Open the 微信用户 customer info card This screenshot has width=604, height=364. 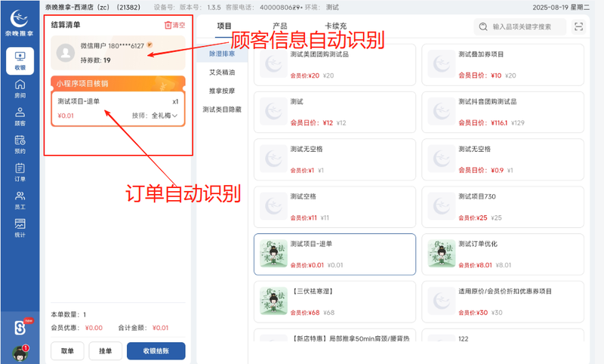click(x=118, y=53)
